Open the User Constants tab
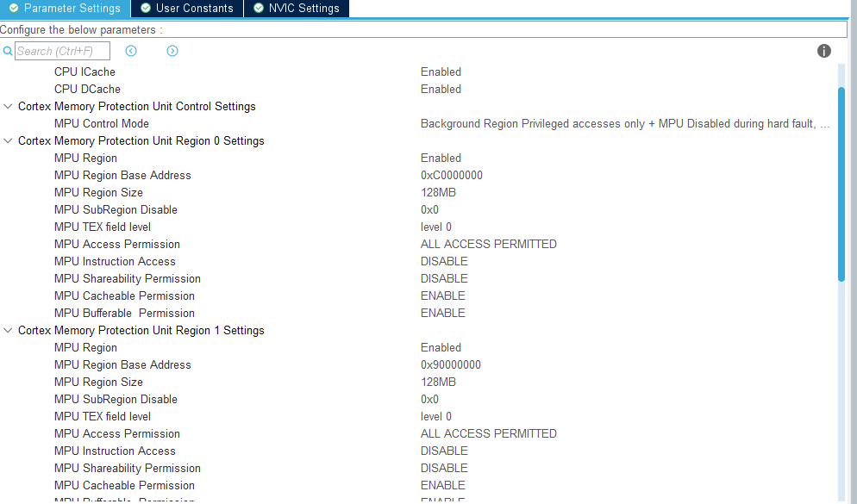 click(194, 8)
